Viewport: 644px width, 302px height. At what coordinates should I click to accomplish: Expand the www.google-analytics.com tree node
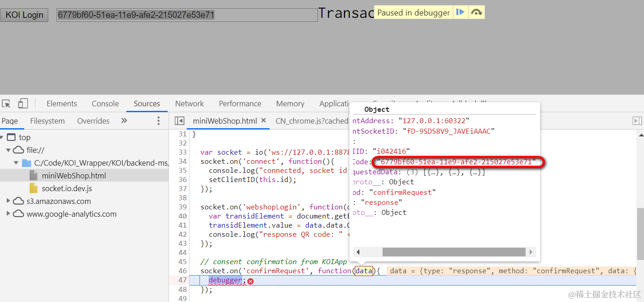[8, 214]
